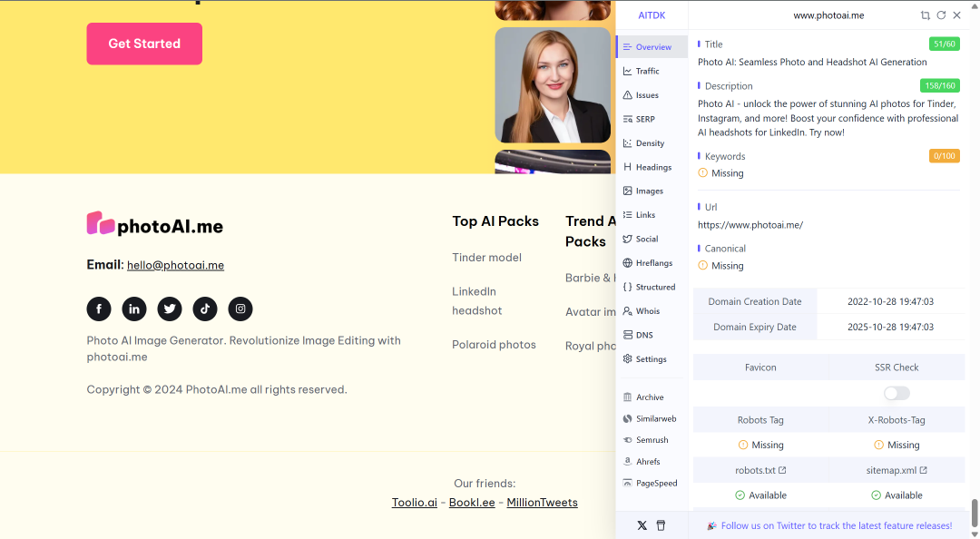Switch to the Hreflangs tab
The width and height of the screenshot is (980, 539).
652,263
